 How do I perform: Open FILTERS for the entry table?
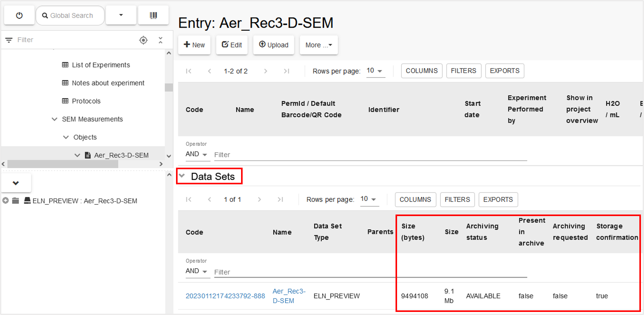(x=463, y=71)
